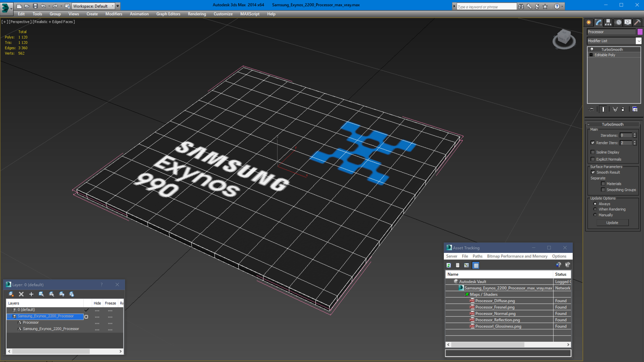Open quick access toolbar customize arrow

(117, 6)
